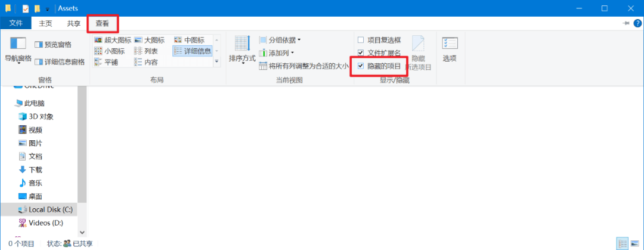Click the new folder icon in title bar
This screenshot has width=644, height=250.
pos(38,8)
